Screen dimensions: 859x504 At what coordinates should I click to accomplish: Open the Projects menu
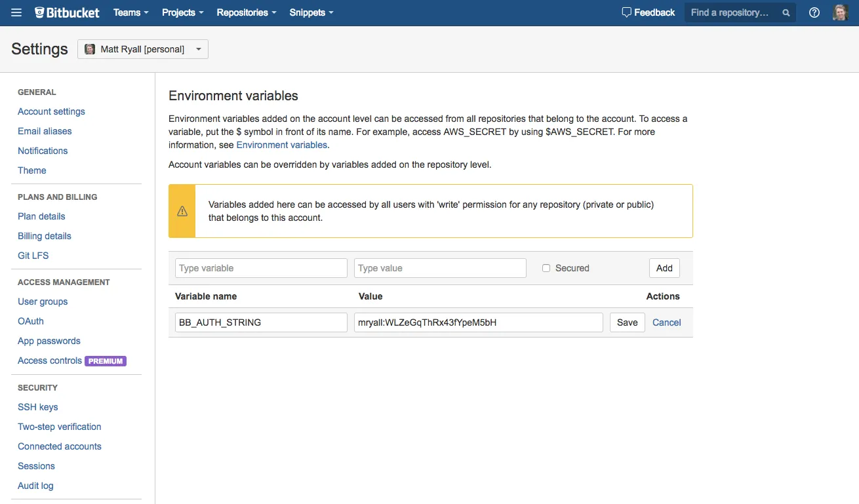[182, 12]
